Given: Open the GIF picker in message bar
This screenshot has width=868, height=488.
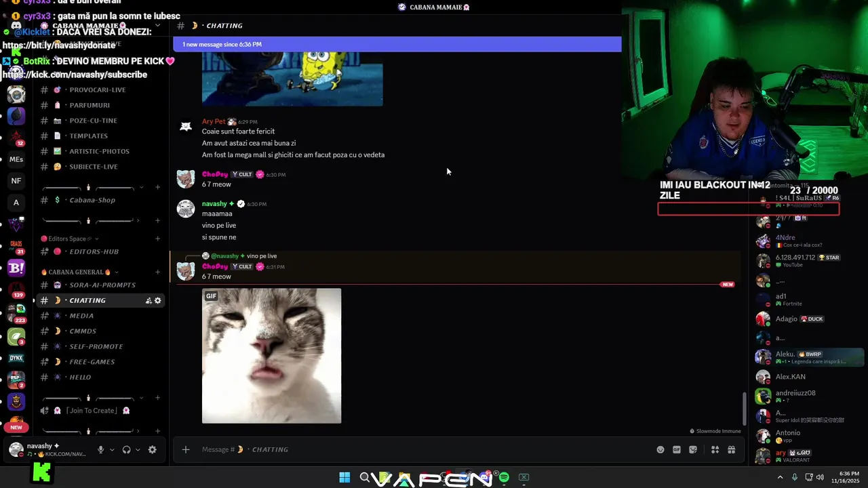Looking at the screenshot, I should coord(677,449).
